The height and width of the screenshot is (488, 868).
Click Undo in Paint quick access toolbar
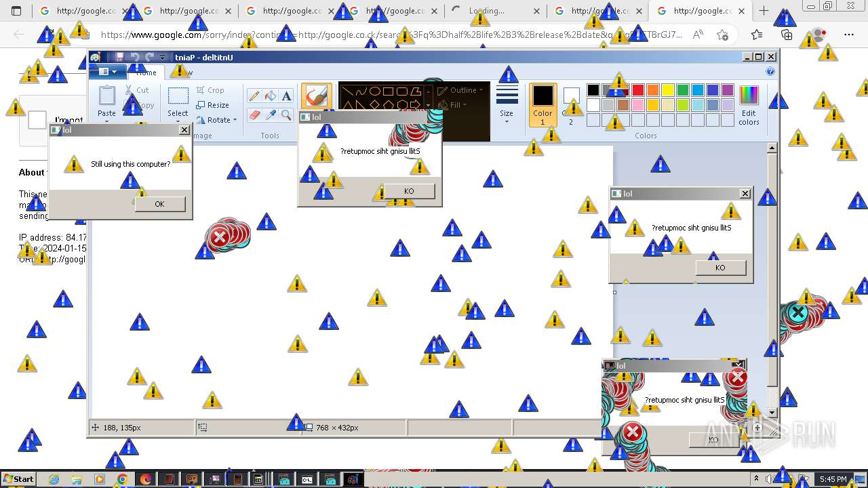(x=134, y=58)
